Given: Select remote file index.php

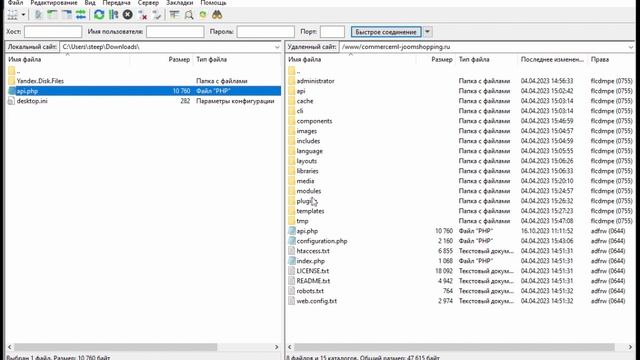Looking at the screenshot, I should click(311, 261).
